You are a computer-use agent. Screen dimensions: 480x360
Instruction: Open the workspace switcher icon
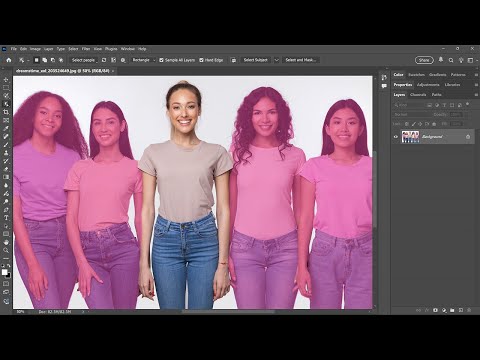pos(470,60)
